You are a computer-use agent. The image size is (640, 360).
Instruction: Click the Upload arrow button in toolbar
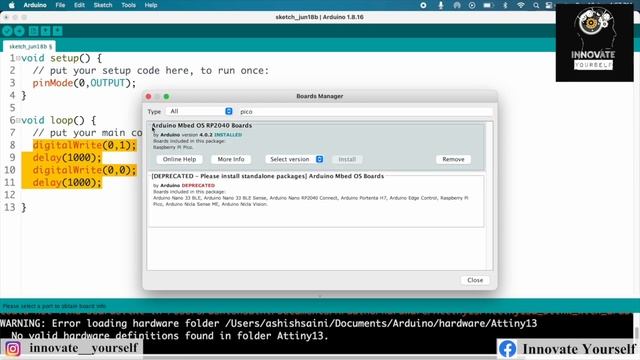click(x=19, y=31)
